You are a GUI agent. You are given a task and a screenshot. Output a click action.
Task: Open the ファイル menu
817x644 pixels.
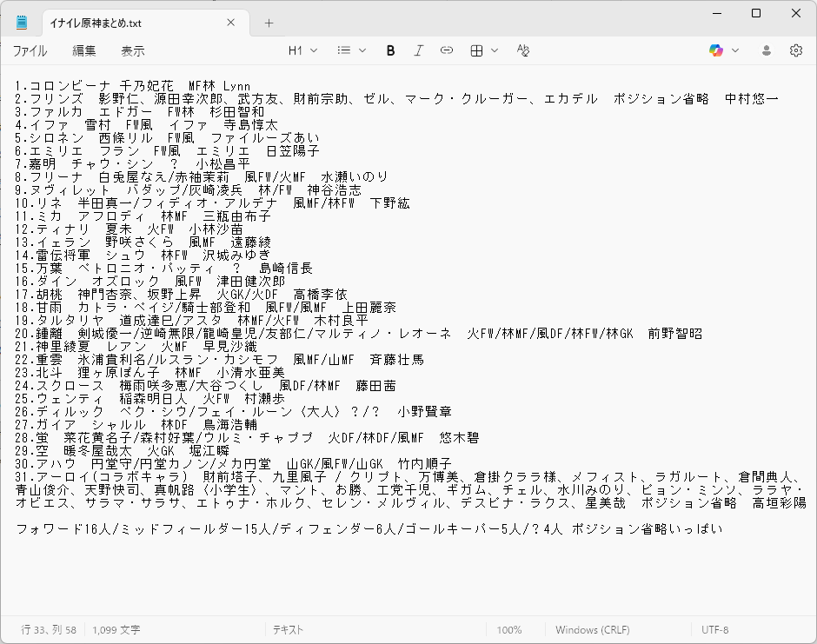click(x=30, y=51)
